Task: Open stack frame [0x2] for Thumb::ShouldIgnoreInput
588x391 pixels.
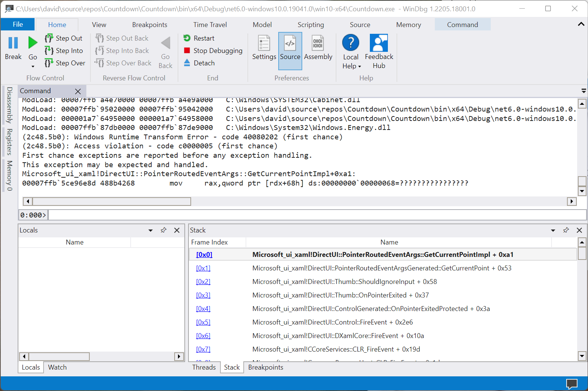Action: coord(203,281)
